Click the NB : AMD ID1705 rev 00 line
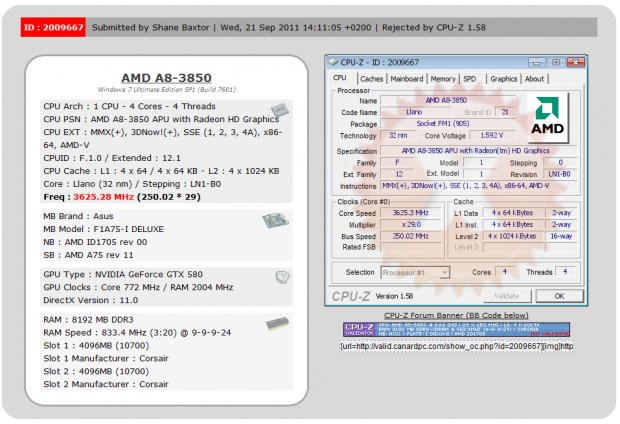620x424 pixels. (x=95, y=242)
